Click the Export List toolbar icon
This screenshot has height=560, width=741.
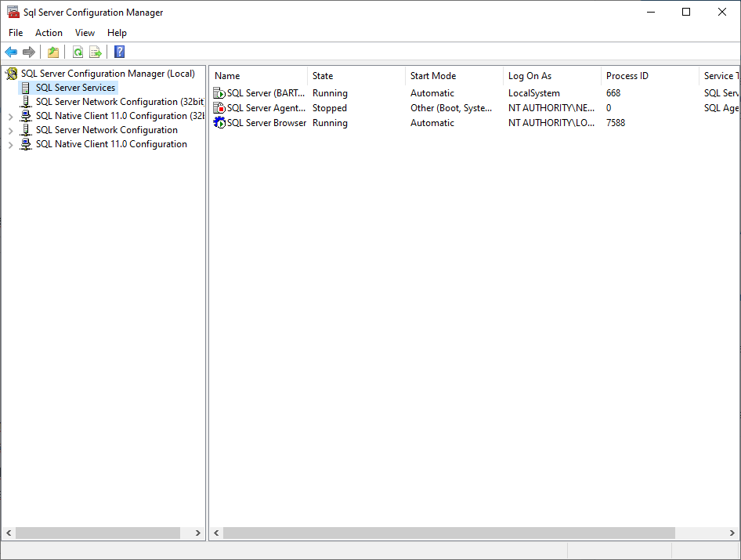click(x=96, y=52)
